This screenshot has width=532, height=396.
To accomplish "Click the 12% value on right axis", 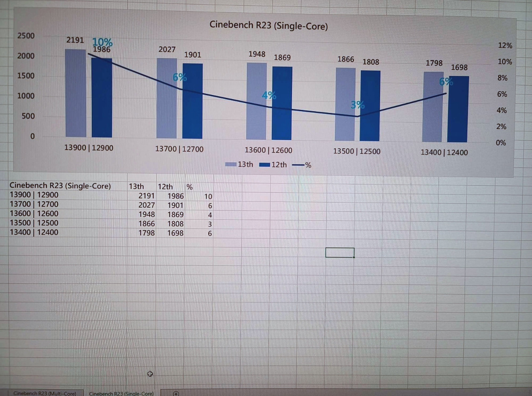I will point(505,45).
